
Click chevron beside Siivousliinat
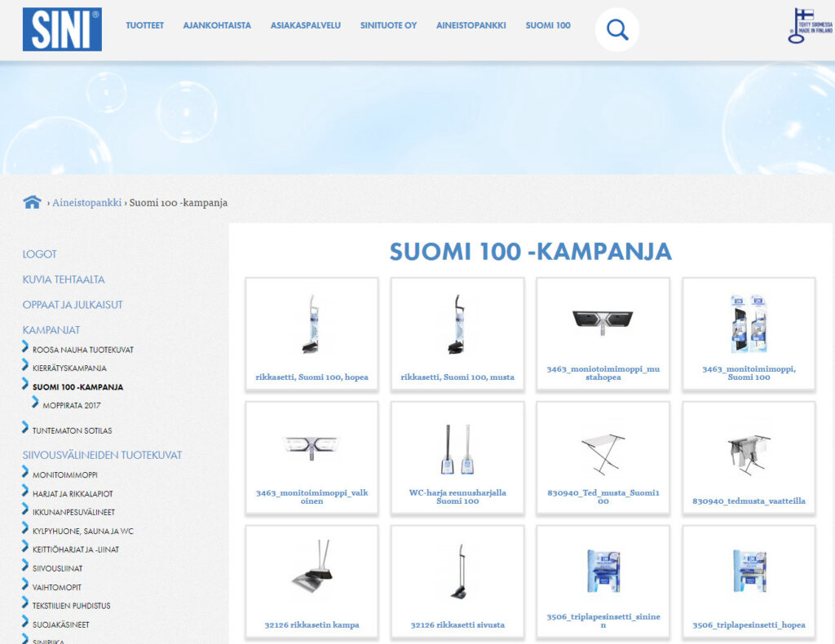[25, 565]
